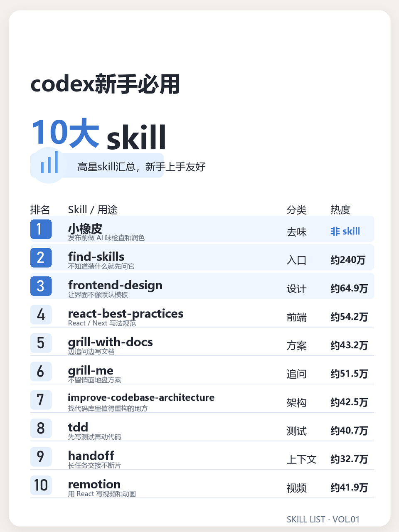Click the popularity value '约41.9万'
This screenshot has width=399, height=532.
point(349,488)
